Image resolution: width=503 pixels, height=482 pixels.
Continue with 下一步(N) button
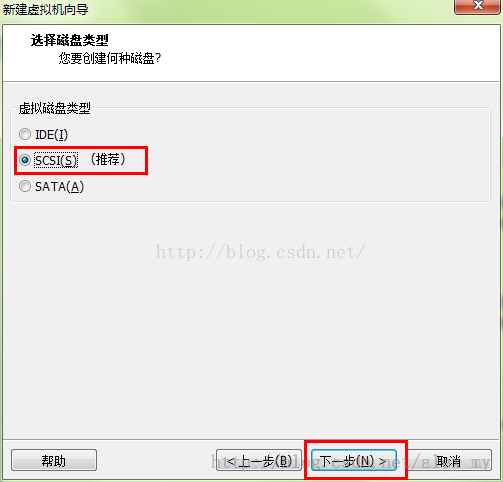(354, 460)
